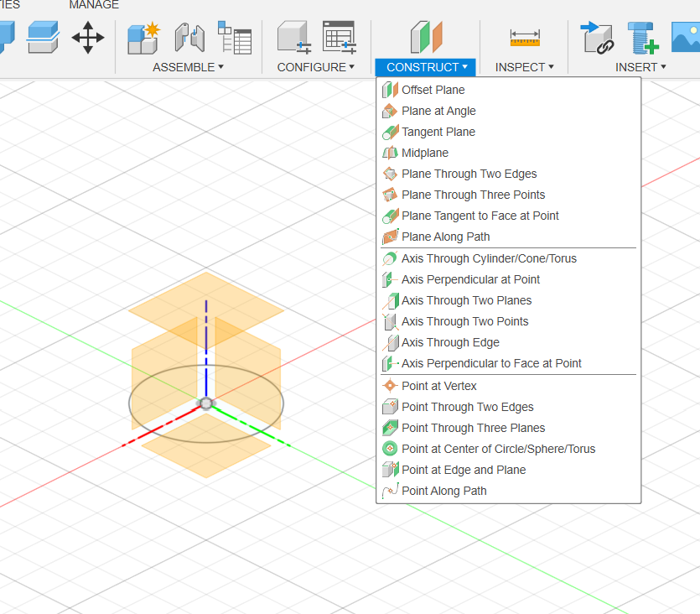Click the configuration table icon
The width and height of the screenshot is (700, 614).
tap(340, 38)
